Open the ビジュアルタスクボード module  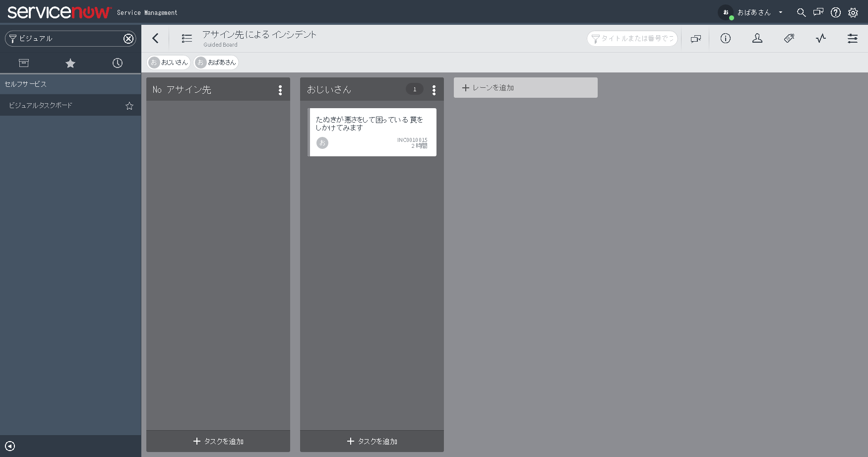pos(41,105)
